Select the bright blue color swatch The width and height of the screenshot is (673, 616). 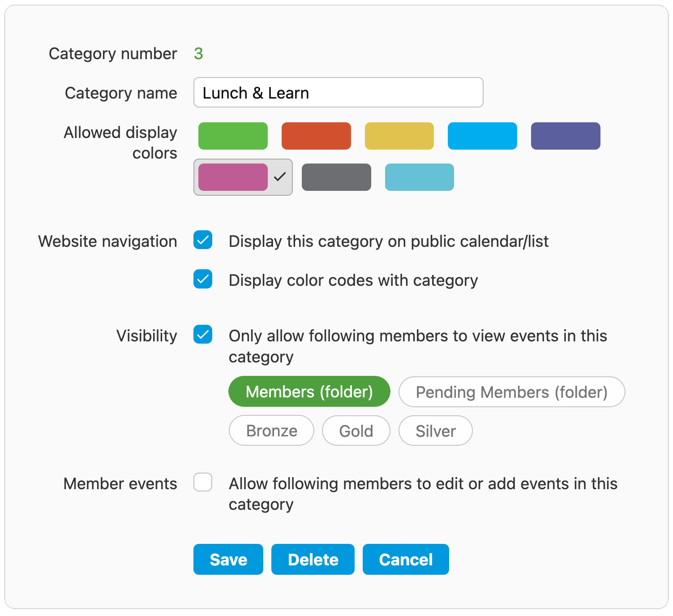coord(482,136)
